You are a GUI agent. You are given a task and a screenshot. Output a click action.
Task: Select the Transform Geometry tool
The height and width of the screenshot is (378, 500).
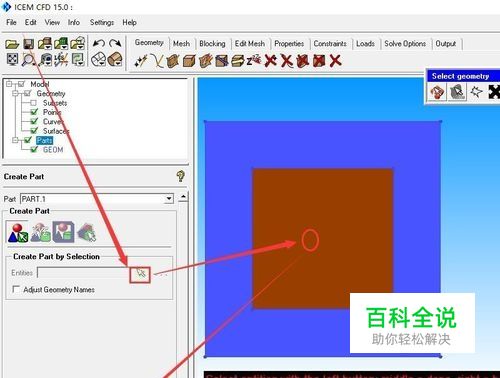[238, 61]
